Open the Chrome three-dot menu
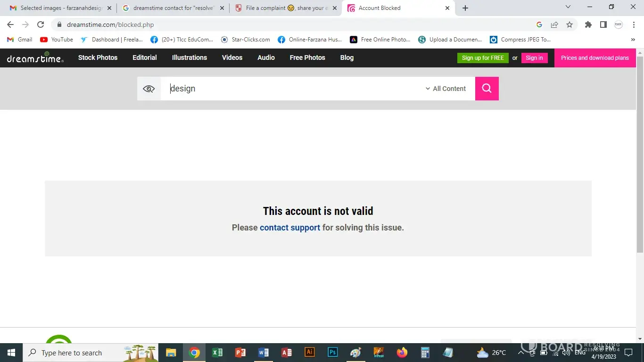Screen dimensions: 644x362 coord(634,25)
